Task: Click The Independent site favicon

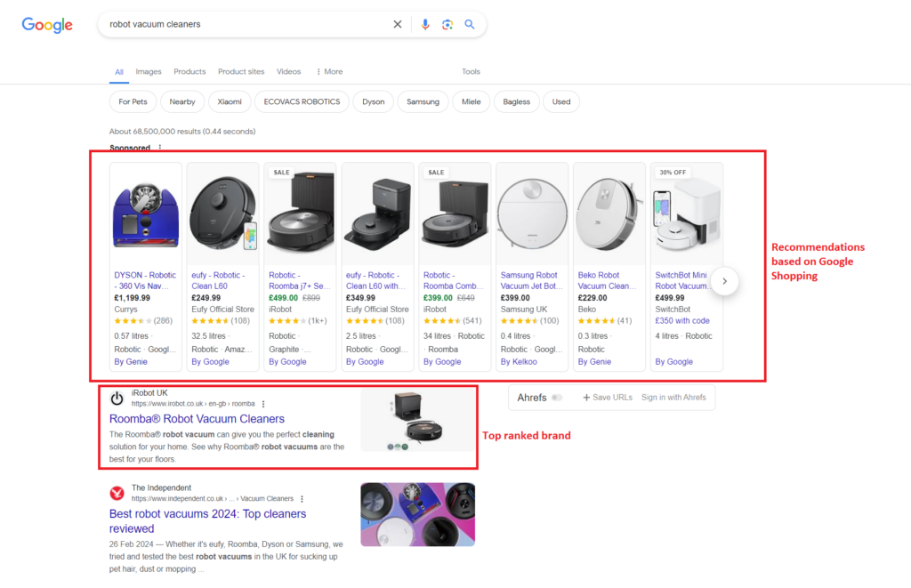Action: [x=117, y=494]
